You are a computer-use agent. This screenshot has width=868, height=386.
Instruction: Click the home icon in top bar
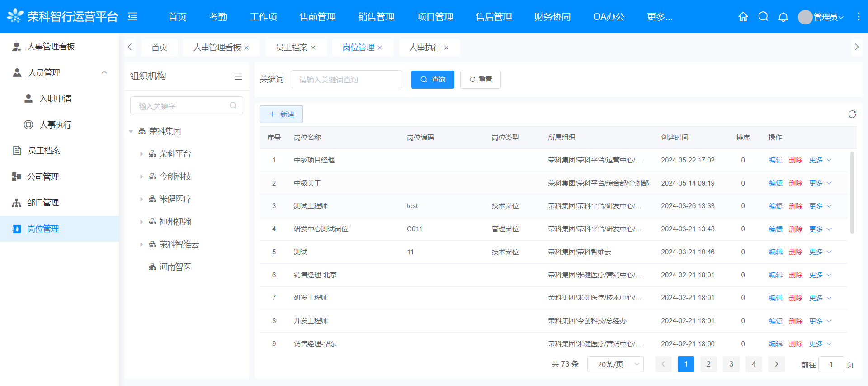(x=743, y=17)
